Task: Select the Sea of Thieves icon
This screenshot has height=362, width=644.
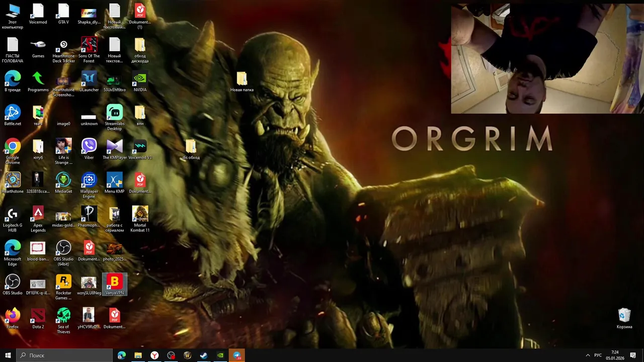Action: tap(63, 321)
